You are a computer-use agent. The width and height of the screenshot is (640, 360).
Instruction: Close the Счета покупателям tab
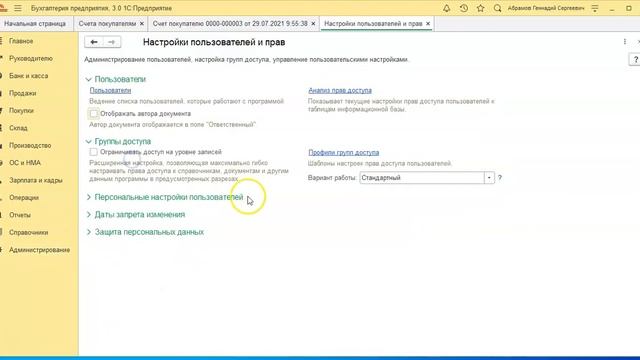click(142, 24)
